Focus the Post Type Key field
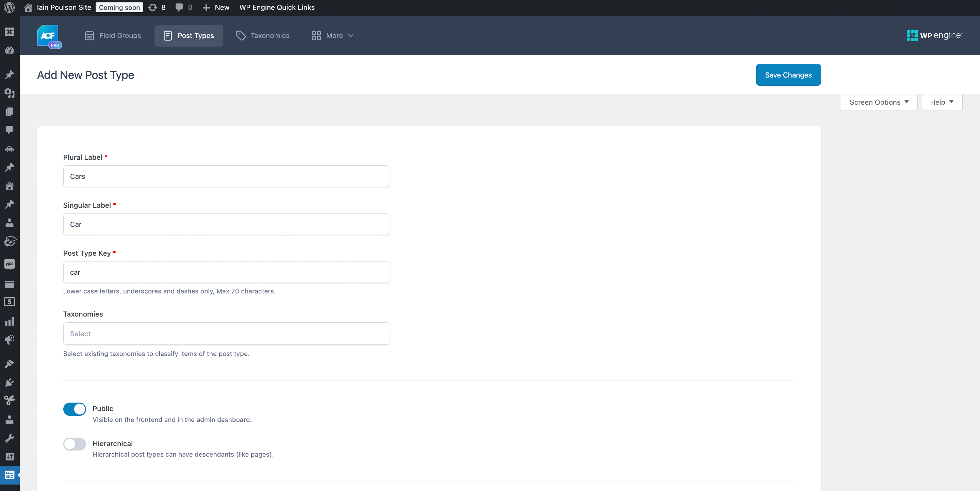The height and width of the screenshot is (491, 980). [226, 272]
